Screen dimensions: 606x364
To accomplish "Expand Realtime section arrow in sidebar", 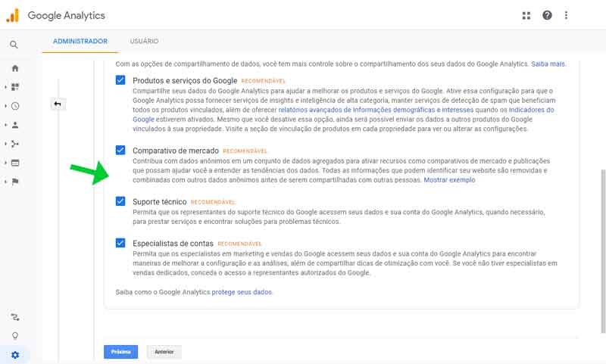I will pyautogui.click(x=5, y=106).
